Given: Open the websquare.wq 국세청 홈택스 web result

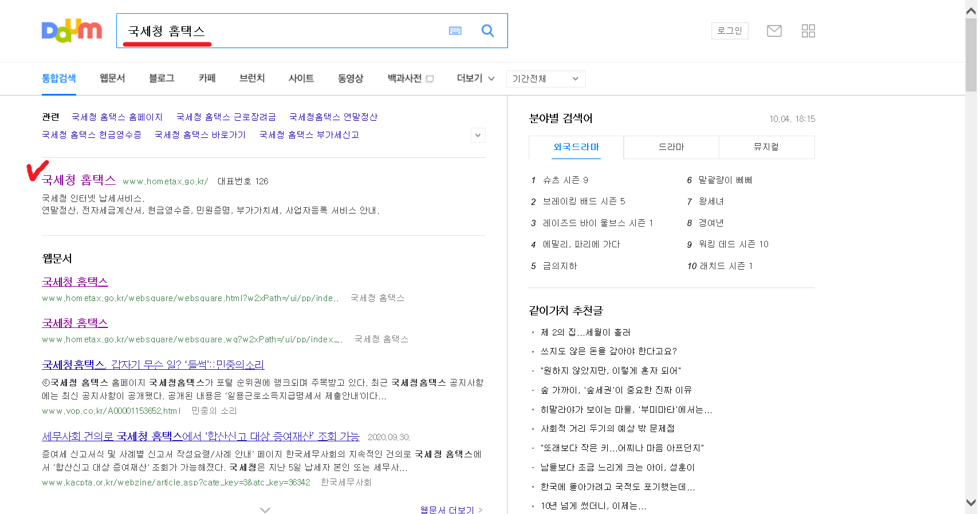Looking at the screenshot, I should coord(75,323).
